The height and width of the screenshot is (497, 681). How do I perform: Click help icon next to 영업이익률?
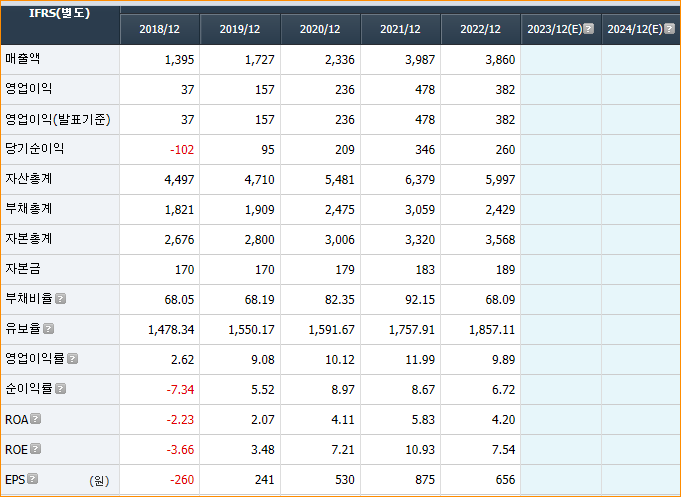click(x=73, y=359)
